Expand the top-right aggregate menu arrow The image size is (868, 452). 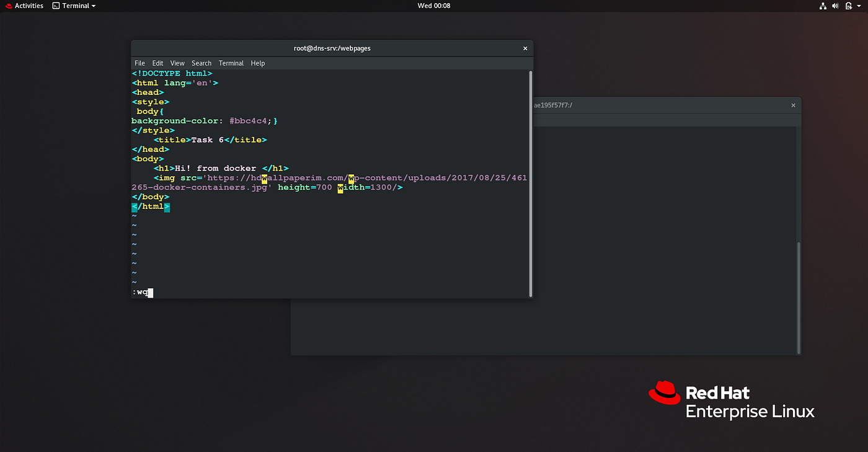(859, 6)
